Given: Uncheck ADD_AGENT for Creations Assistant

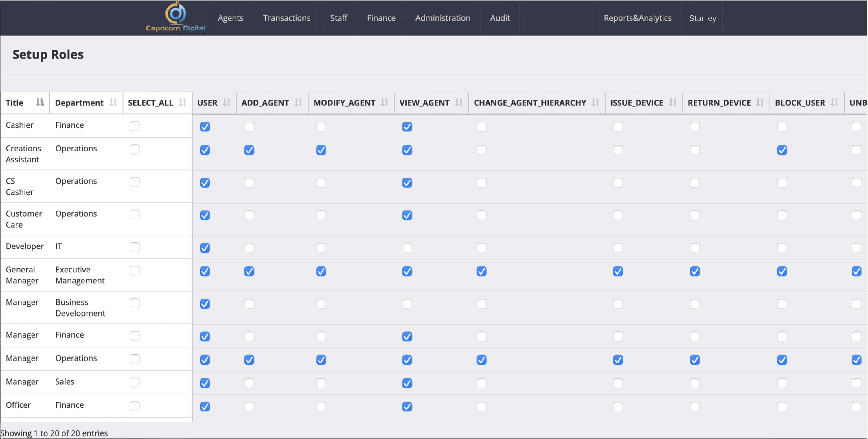Looking at the screenshot, I should 249,150.
